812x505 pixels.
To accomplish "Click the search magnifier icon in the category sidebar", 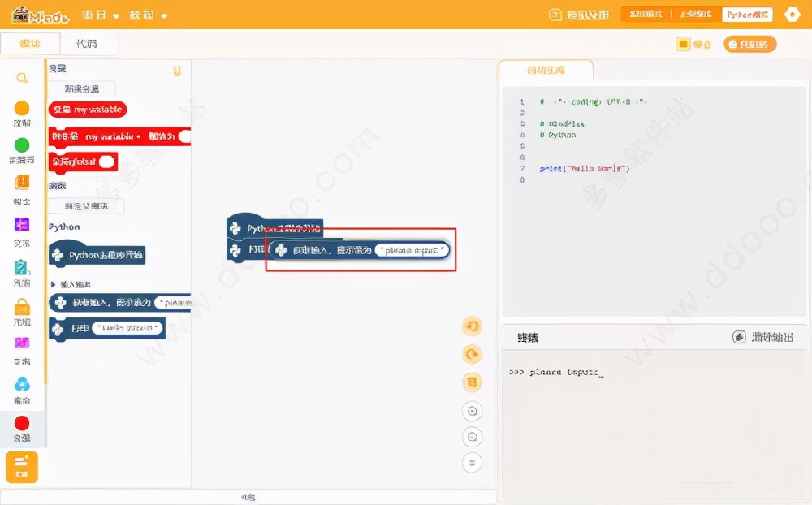I will (x=22, y=78).
